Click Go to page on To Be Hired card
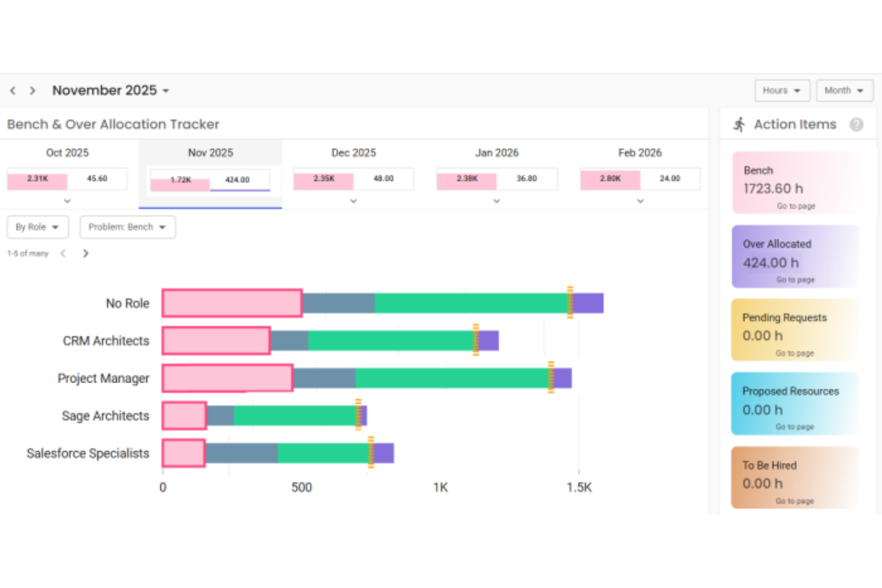882x588 pixels. [794, 501]
